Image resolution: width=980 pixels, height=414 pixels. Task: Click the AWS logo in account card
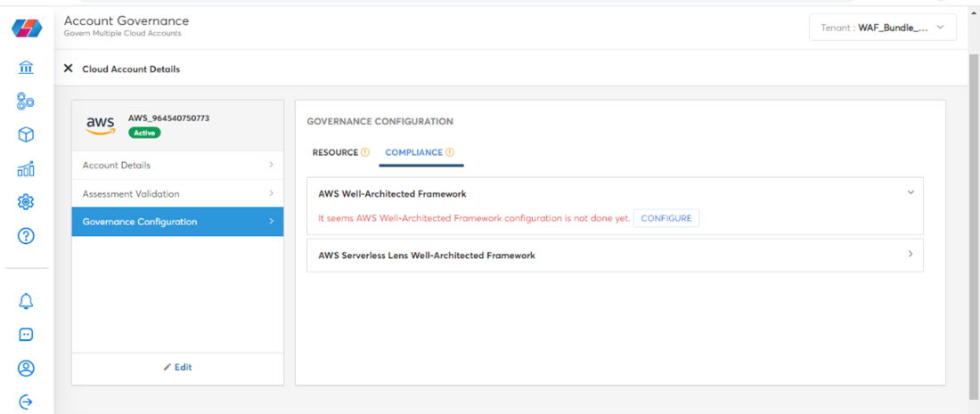point(100,125)
